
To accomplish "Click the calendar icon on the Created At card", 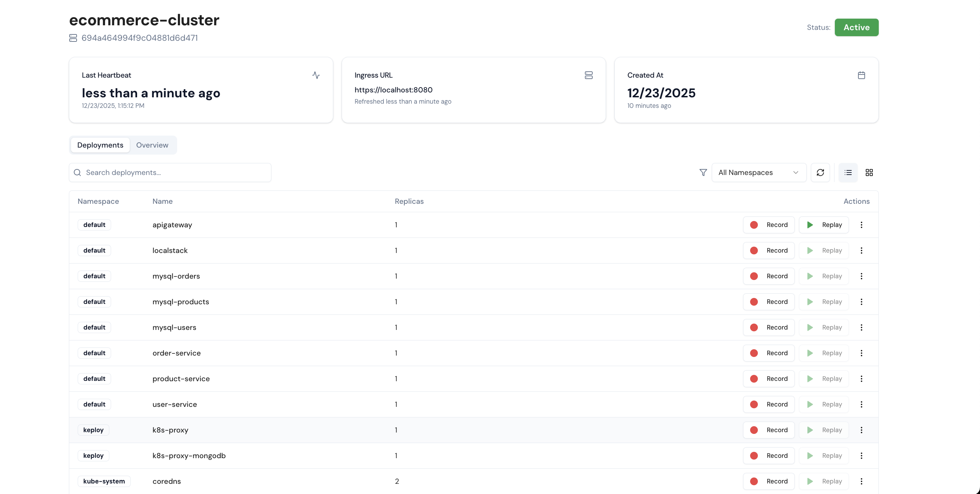I will (x=862, y=75).
